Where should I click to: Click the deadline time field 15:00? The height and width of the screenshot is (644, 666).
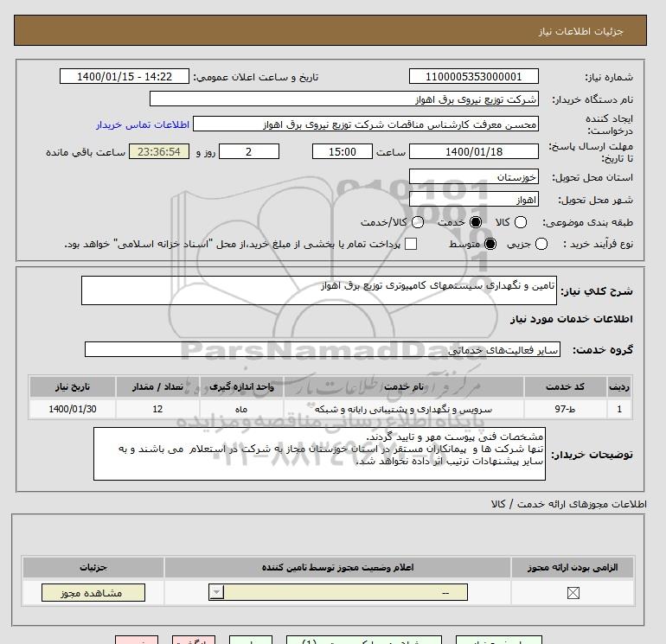pyautogui.click(x=343, y=151)
